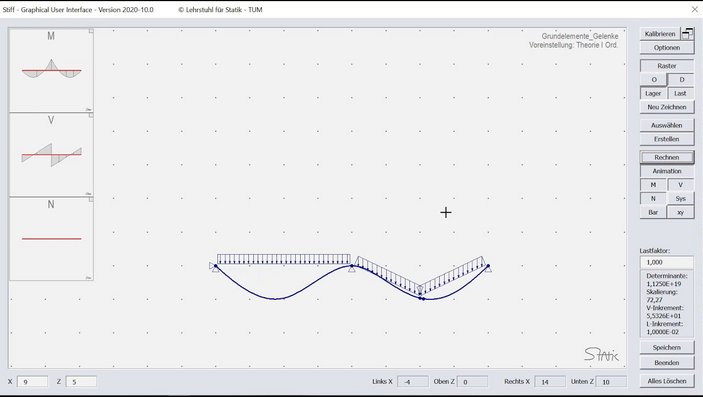Click the Kalibrieren button

660,34
